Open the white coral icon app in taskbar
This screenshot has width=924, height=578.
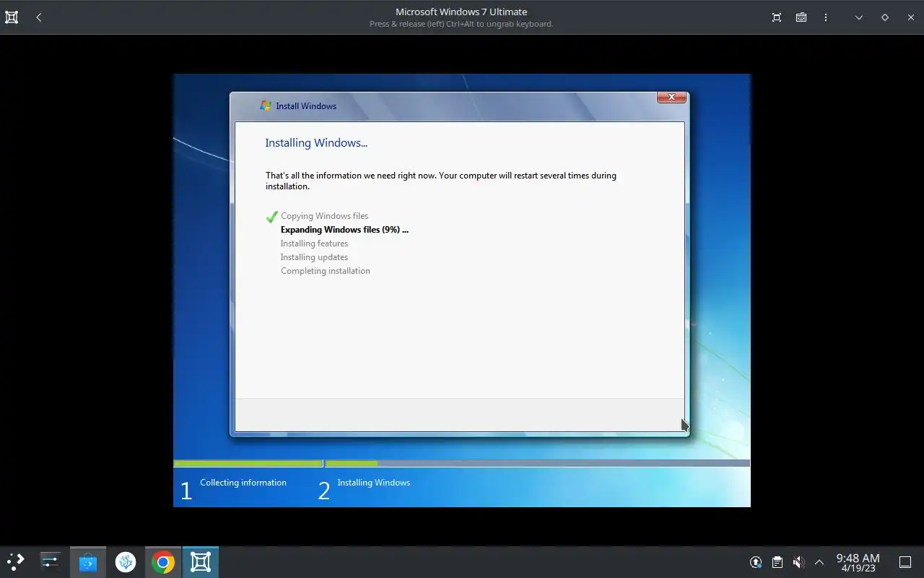(126, 562)
